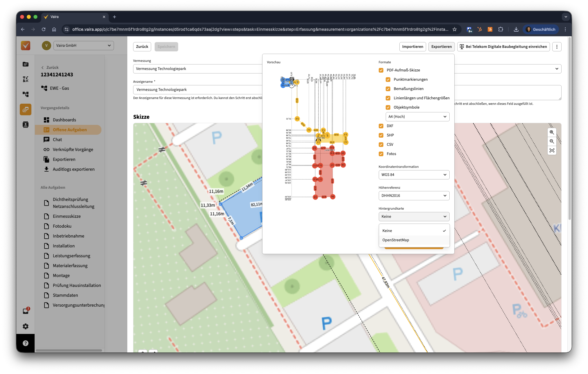Disable the Bemaßungslinien checkbox
The width and height of the screenshot is (588, 374).
388,89
